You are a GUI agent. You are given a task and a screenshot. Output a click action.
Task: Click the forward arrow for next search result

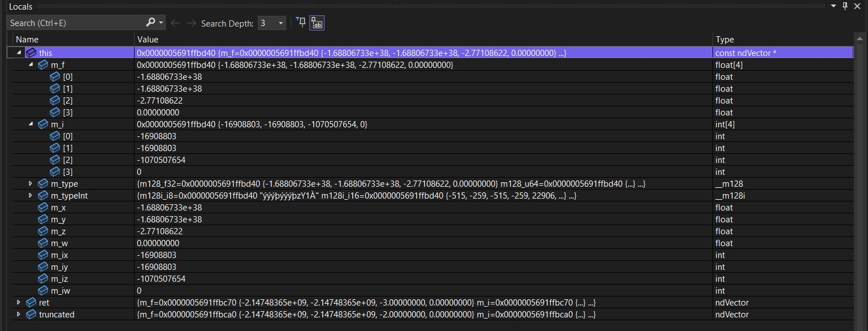(191, 23)
